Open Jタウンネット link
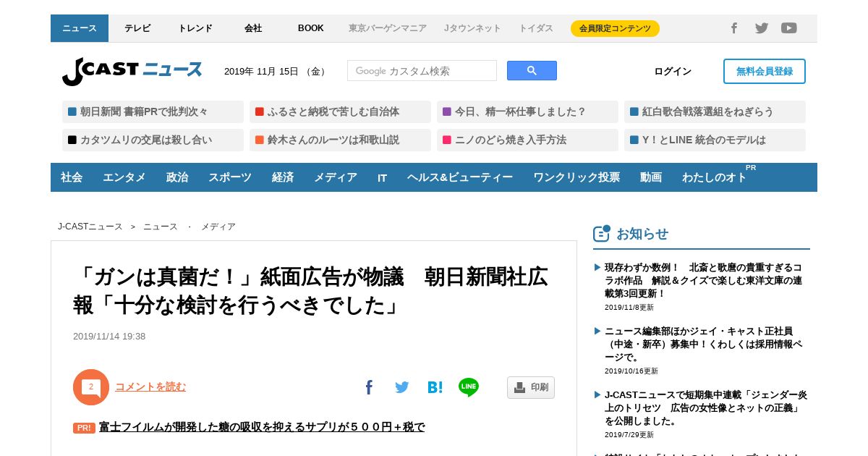The image size is (868, 456). click(x=472, y=28)
